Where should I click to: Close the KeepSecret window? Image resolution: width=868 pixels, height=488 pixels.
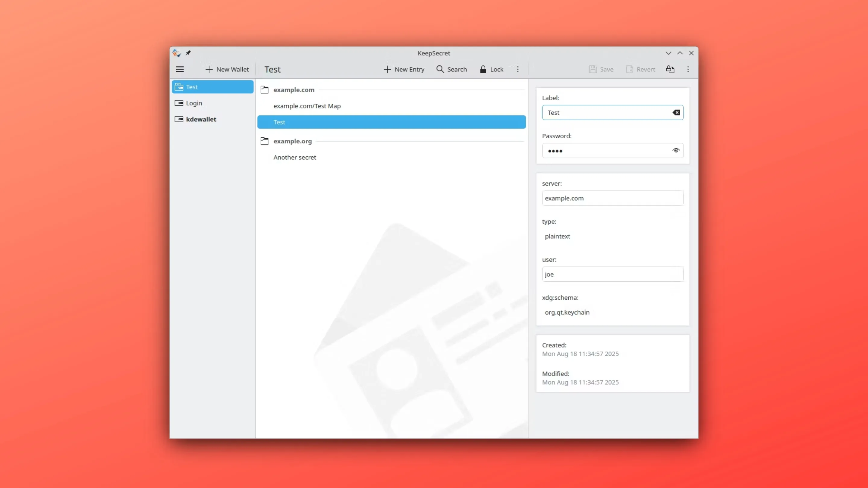691,53
